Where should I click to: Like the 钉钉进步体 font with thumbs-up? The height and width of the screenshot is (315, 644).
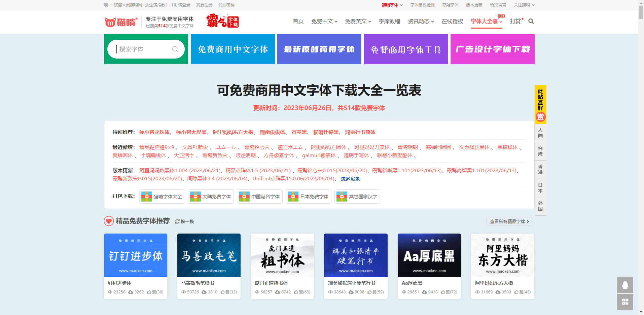coord(149,292)
